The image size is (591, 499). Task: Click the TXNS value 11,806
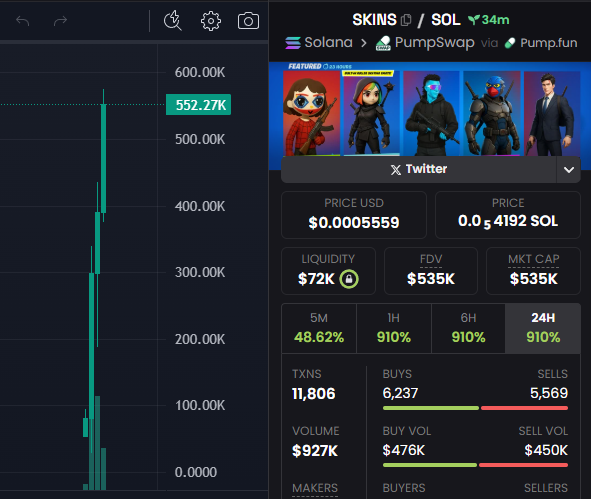pos(314,394)
